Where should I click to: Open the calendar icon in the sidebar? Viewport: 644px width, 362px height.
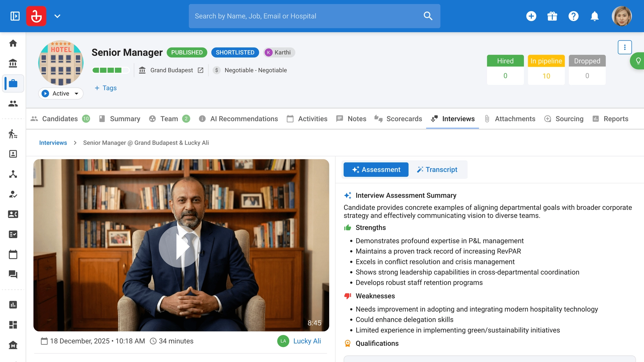pyautogui.click(x=13, y=255)
